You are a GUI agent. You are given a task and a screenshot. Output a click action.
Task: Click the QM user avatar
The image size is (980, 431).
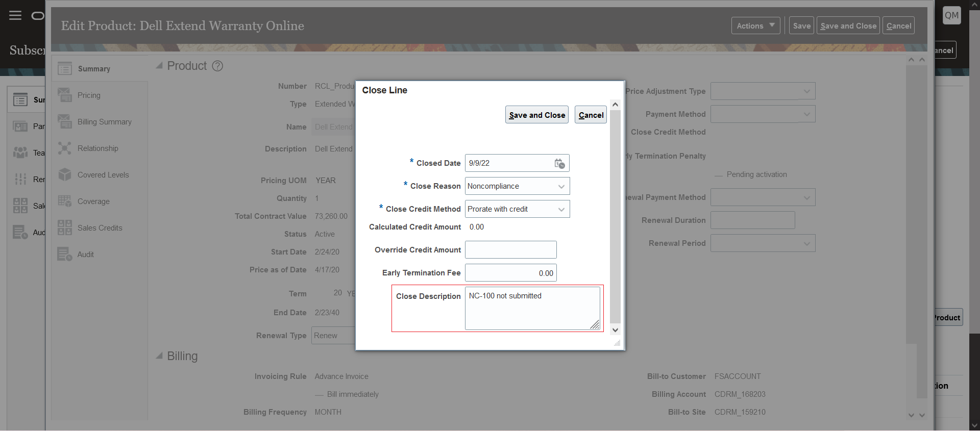coord(951,15)
